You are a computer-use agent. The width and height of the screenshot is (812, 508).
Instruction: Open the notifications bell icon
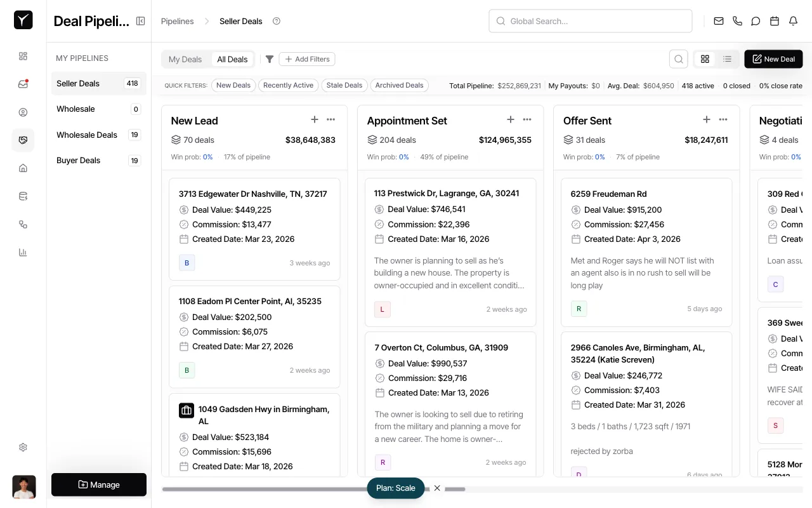[793, 21]
